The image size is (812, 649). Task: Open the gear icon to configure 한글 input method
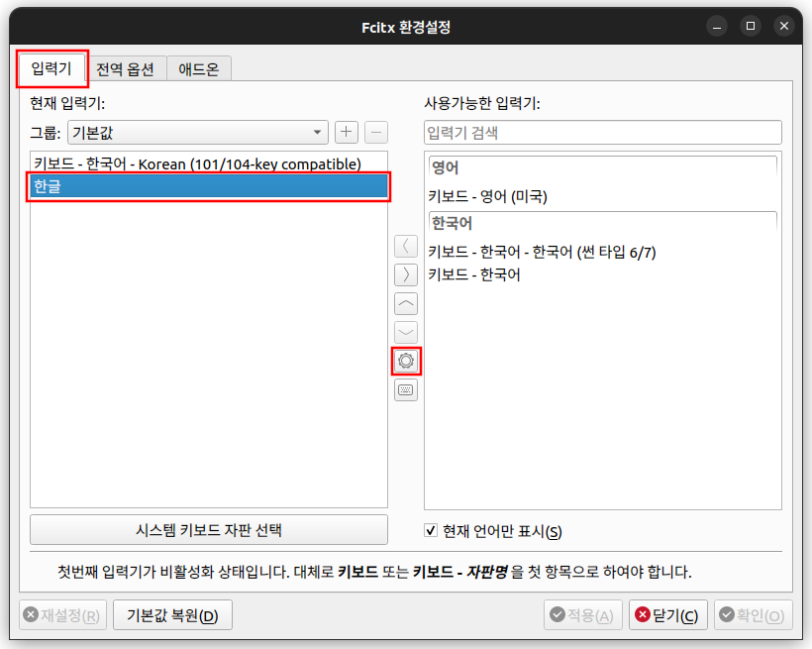(405, 361)
